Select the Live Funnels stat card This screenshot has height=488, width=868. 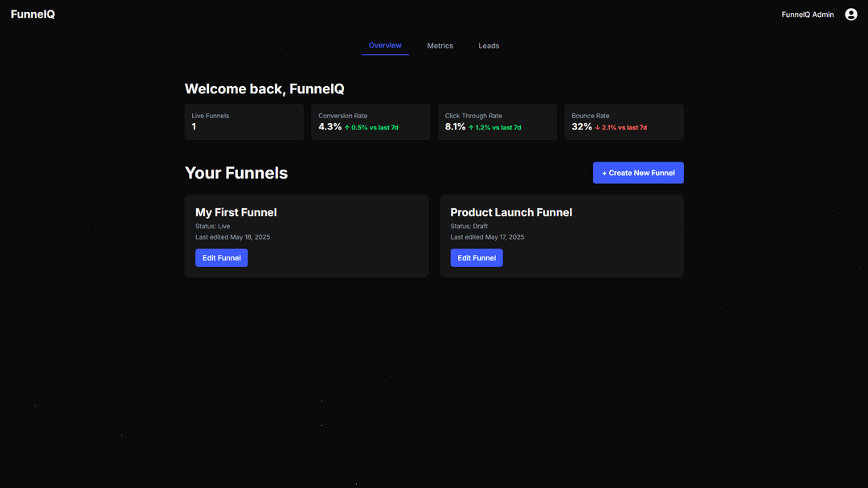tap(244, 121)
